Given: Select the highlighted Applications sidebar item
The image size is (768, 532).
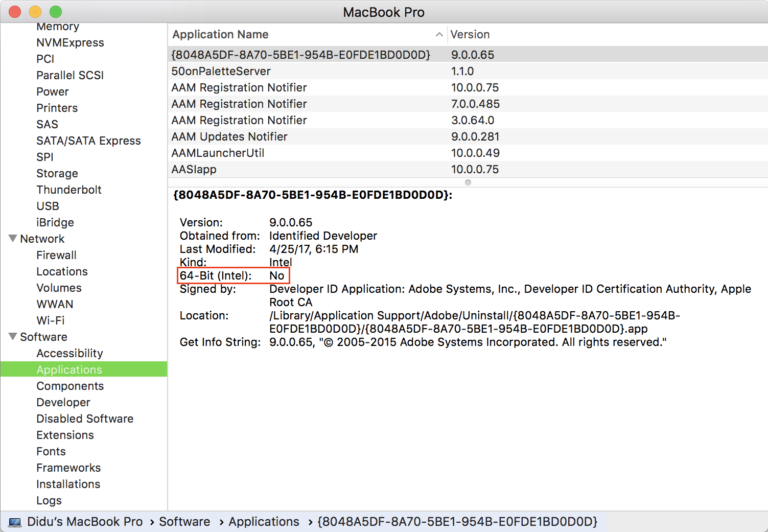Looking at the screenshot, I should [84, 369].
